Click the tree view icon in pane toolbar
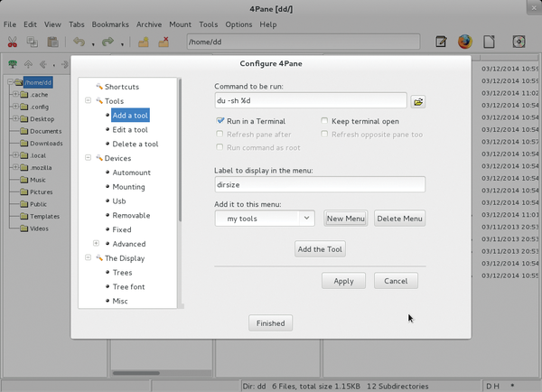The image size is (542, 392). pos(13,64)
